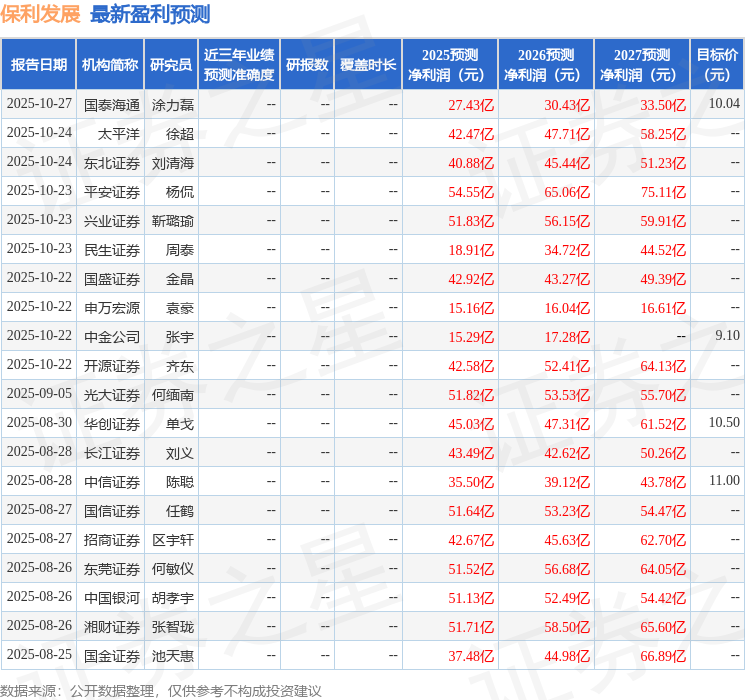Click target price 10.04
The image size is (745, 700).
click(724, 103)
